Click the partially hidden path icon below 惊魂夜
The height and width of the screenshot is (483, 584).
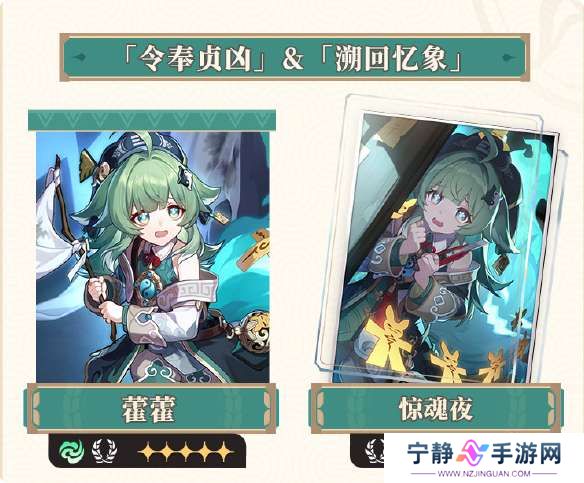point(374,451)
